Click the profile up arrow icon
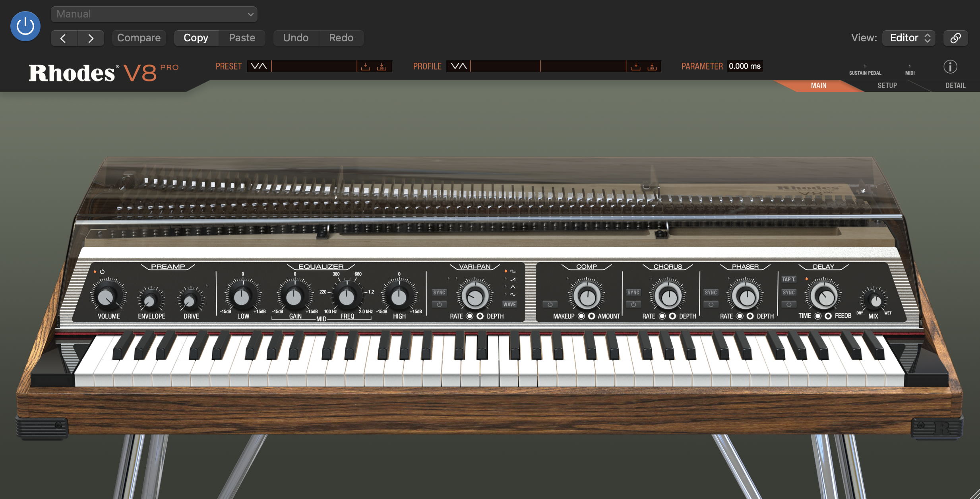 463,66
